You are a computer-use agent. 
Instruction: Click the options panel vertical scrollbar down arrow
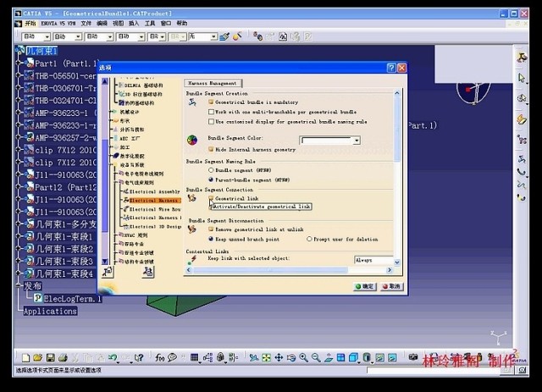pyautogui.click(x=397, y=262)
